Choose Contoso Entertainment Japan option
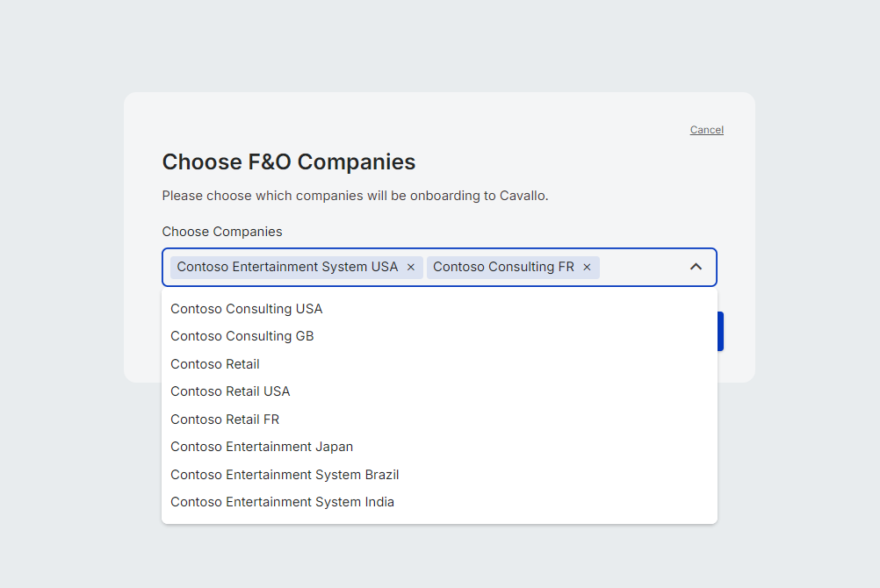Viewport: 880px width, 588px height. 262,447
